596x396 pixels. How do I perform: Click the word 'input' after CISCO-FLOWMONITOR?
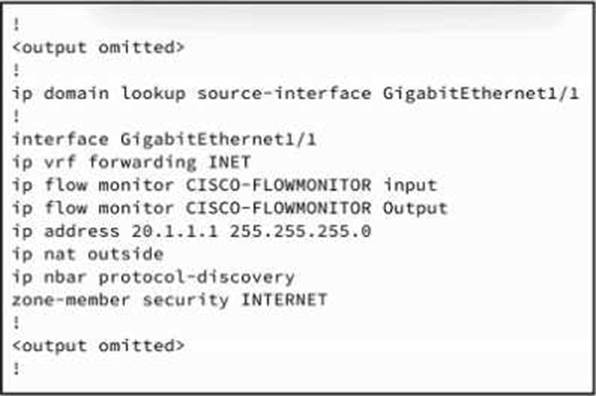[410, 186]
